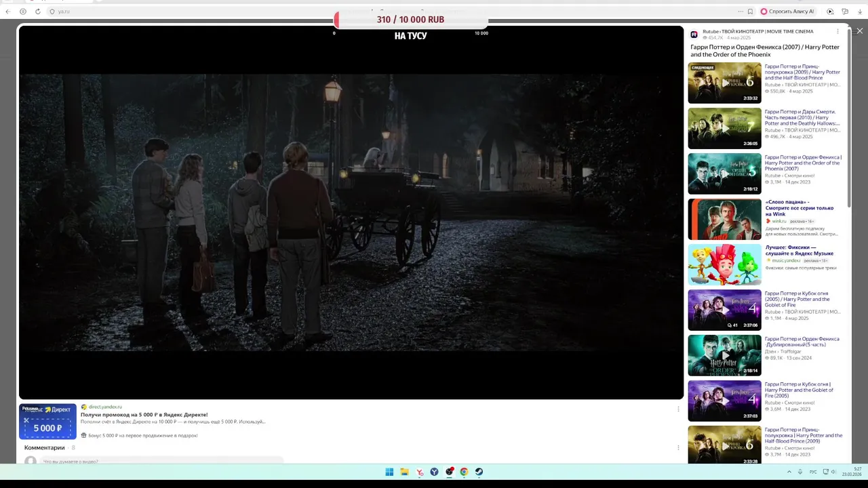The width and height of the screenshot is (868, 488).
Task: Open Орден Феникса Дублированный thumbnail
Action: coord(724,355)
